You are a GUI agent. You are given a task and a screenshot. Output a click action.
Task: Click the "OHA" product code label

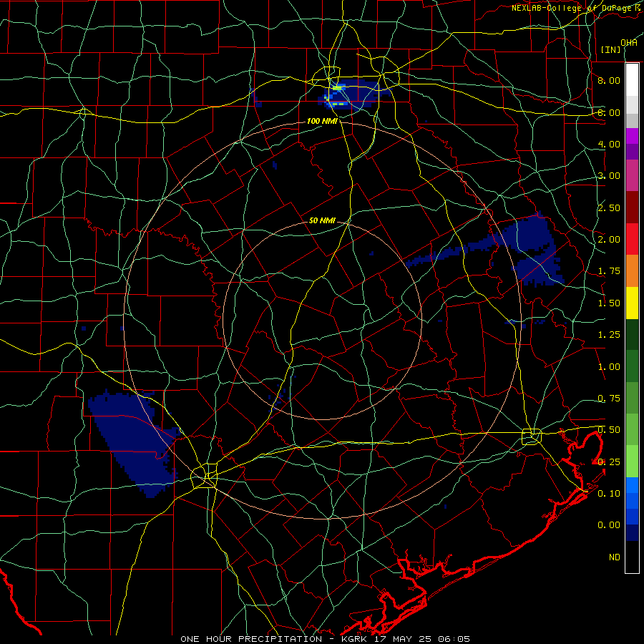point(629,42)
